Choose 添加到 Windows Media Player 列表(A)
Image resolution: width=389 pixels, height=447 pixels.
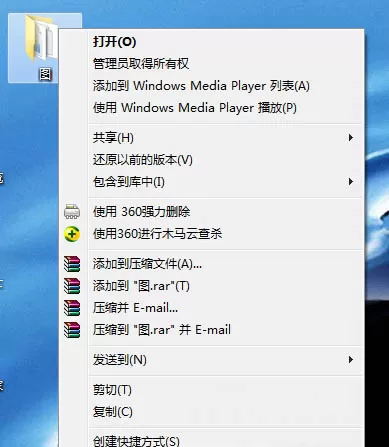point(201,86)
